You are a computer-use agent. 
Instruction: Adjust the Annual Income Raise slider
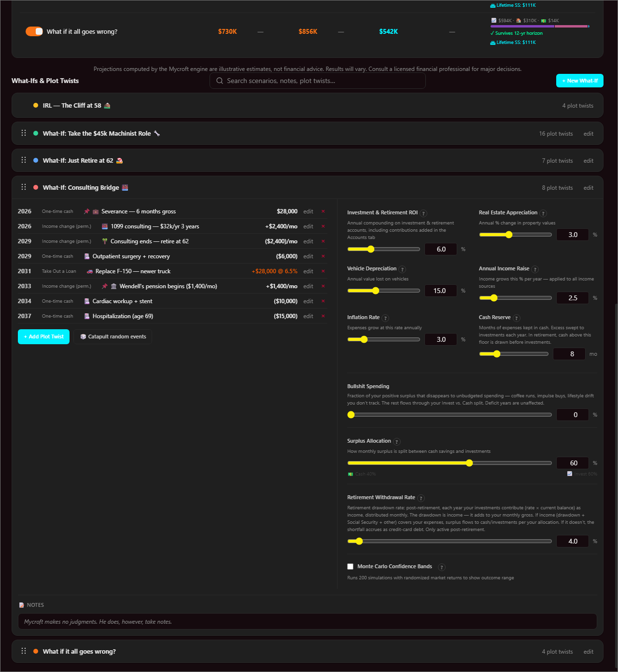[515, 298]
